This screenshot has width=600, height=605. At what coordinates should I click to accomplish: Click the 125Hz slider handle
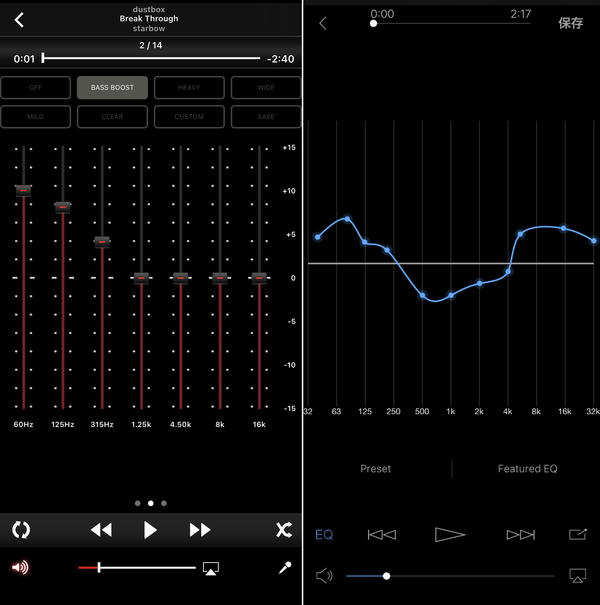63,208
